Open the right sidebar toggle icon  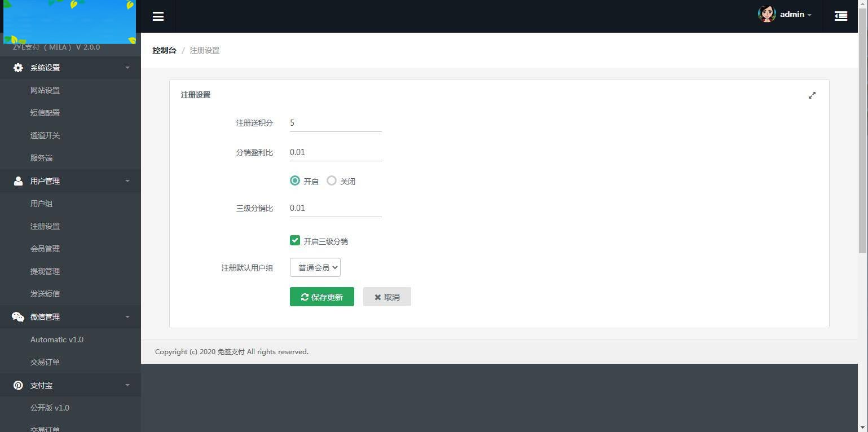coord(840,16)
